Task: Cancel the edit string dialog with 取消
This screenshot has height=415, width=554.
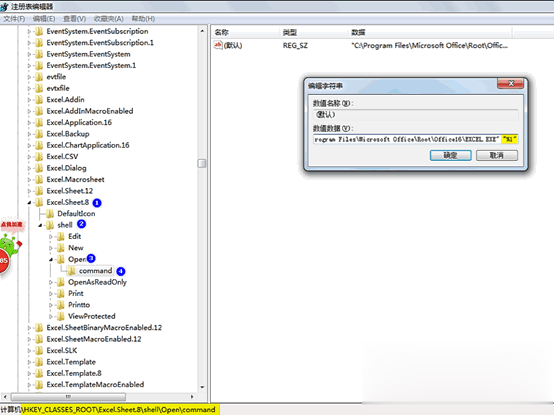Action: tap(497, 155)
